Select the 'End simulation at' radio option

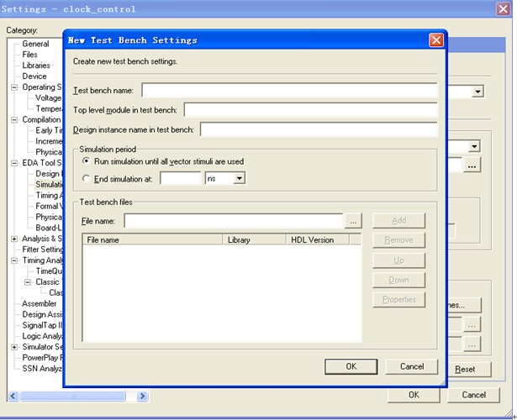(x=86, y=178)
